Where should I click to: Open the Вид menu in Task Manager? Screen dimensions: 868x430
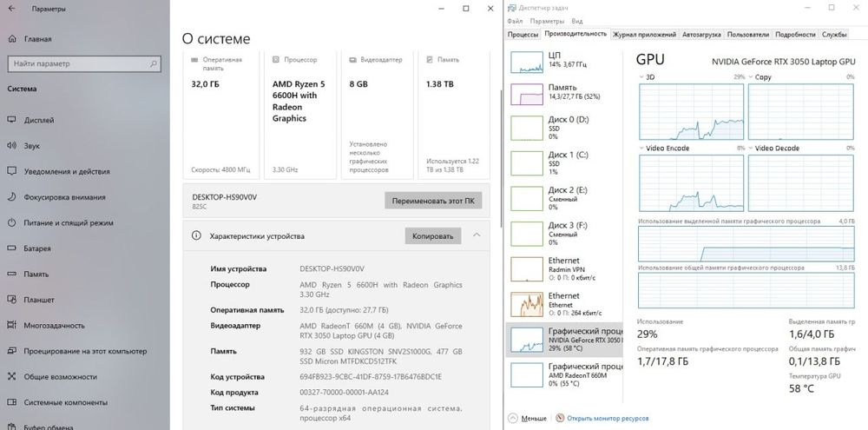[577, 21]
